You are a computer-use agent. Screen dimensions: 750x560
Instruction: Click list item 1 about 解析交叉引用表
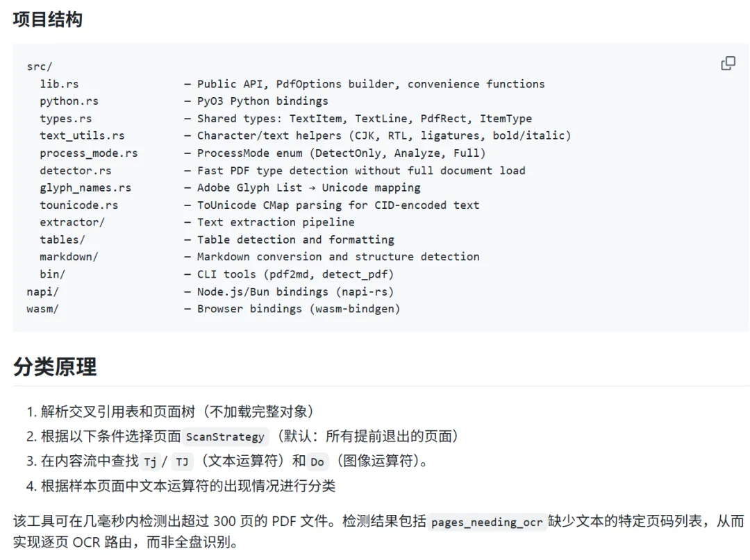[170, 411]
